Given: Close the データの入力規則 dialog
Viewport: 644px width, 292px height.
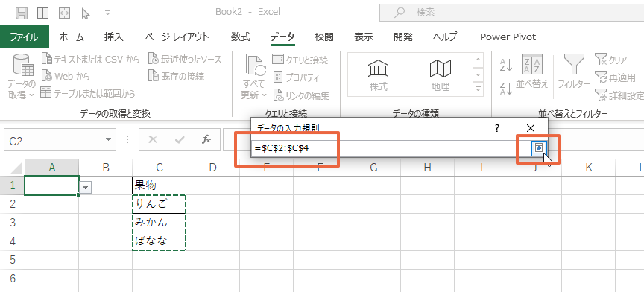Looking at the screenshot, I should pos(530,128).
